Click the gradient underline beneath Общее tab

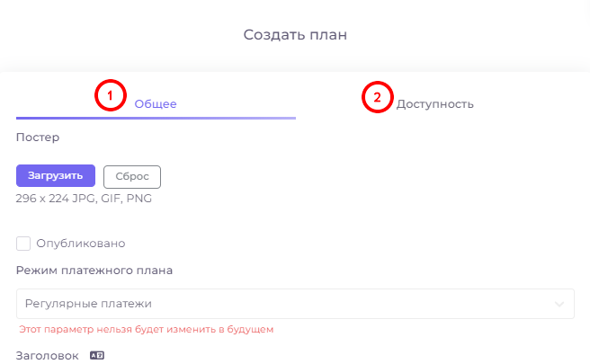pos(156,118)
